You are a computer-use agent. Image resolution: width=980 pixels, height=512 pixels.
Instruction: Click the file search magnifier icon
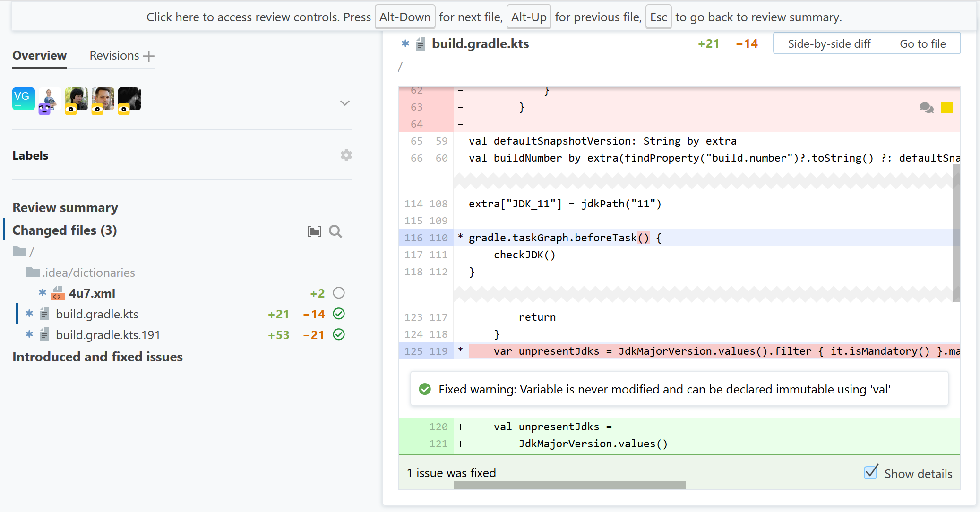click(x=335, y=231)
